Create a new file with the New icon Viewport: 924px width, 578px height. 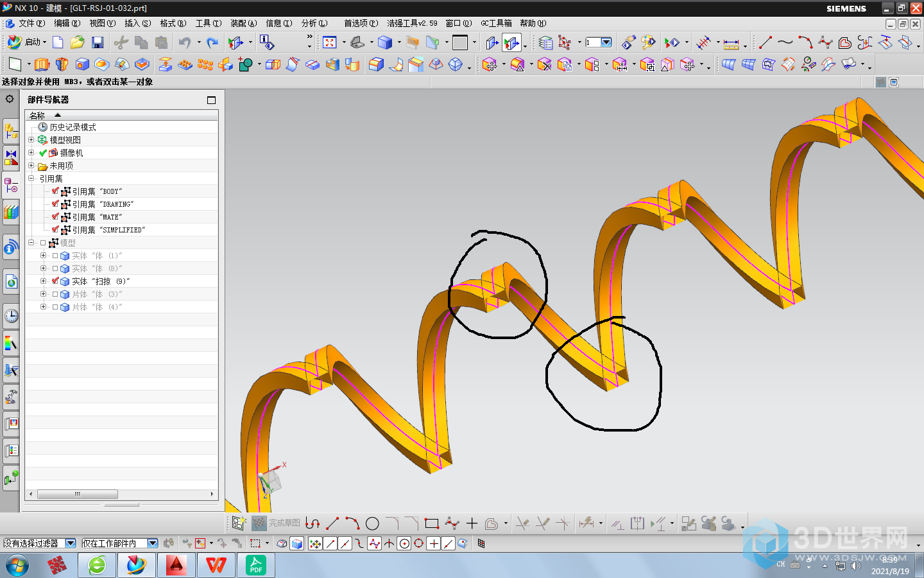click(58, 42)
